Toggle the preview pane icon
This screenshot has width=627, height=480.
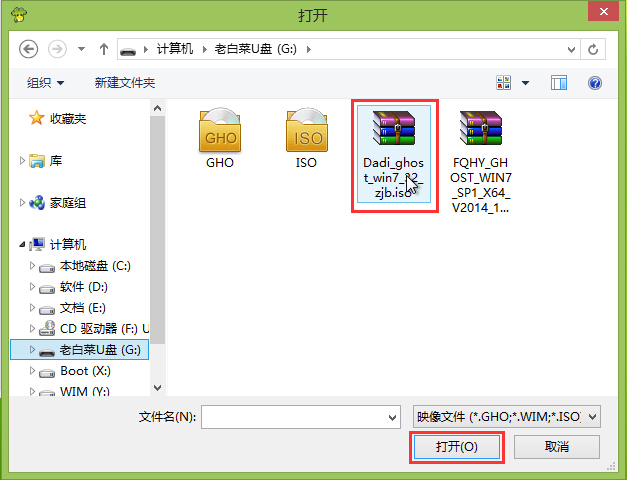click(559, 83)
